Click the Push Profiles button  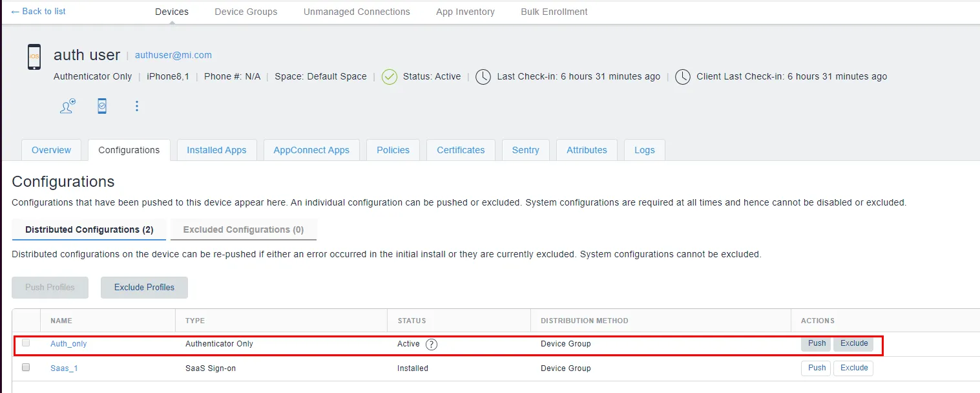coord(50,288)
